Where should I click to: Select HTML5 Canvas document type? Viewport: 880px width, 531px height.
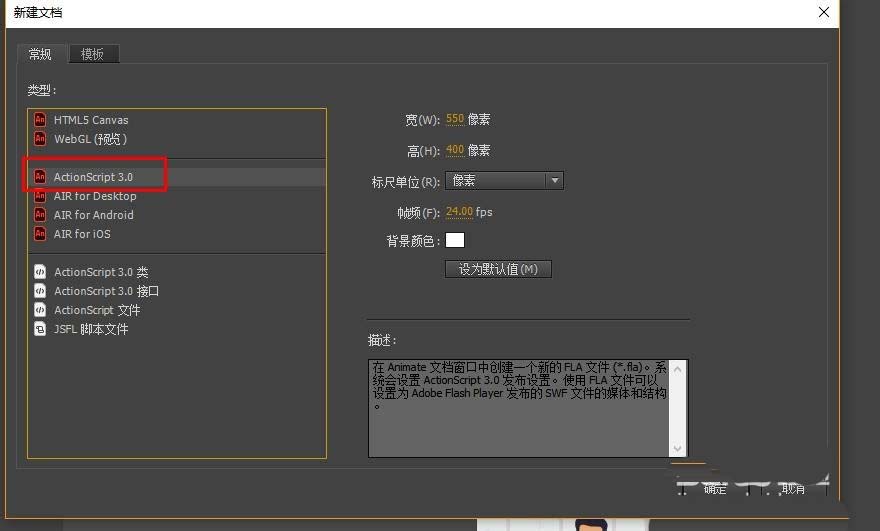[x=177, y=120]
